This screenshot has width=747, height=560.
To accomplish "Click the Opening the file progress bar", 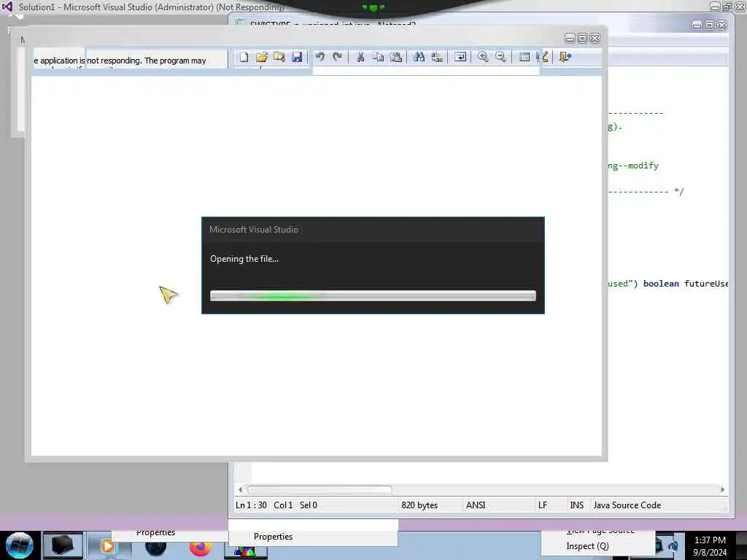I will 373,296.
